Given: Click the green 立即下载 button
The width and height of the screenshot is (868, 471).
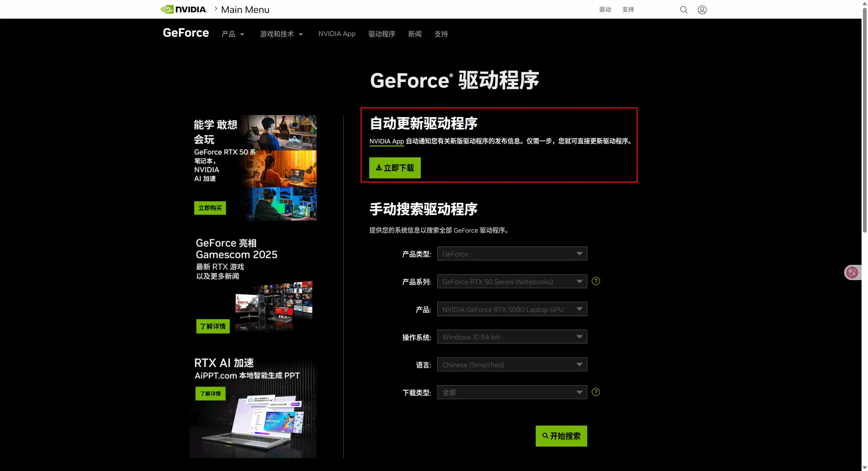Looking at the screenshot, I should (395, 168).
